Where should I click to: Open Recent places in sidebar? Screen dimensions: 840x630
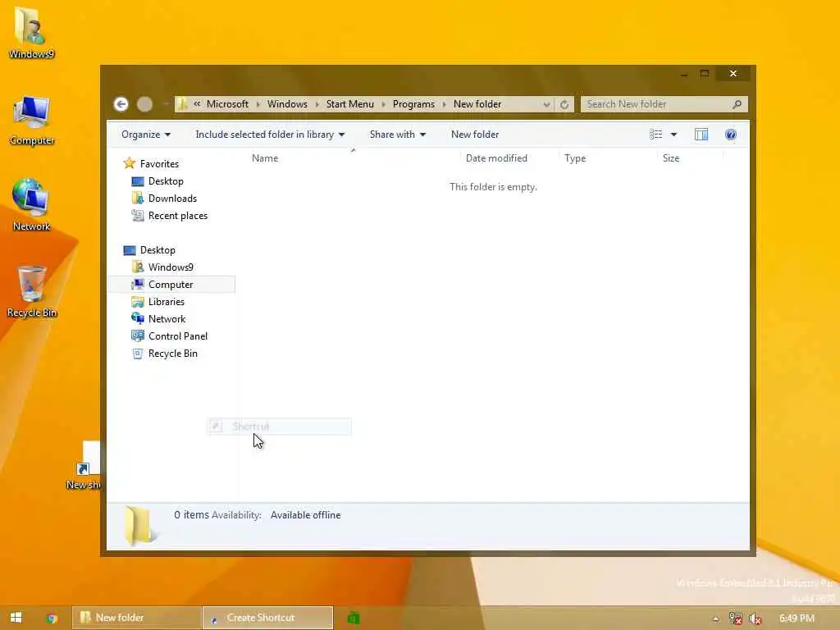178,216
